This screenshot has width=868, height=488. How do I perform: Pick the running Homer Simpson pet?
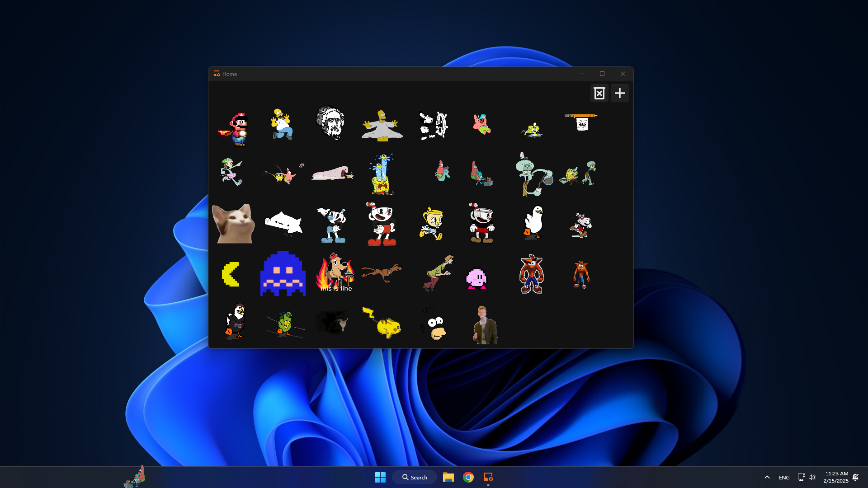[x=283, y=124]
